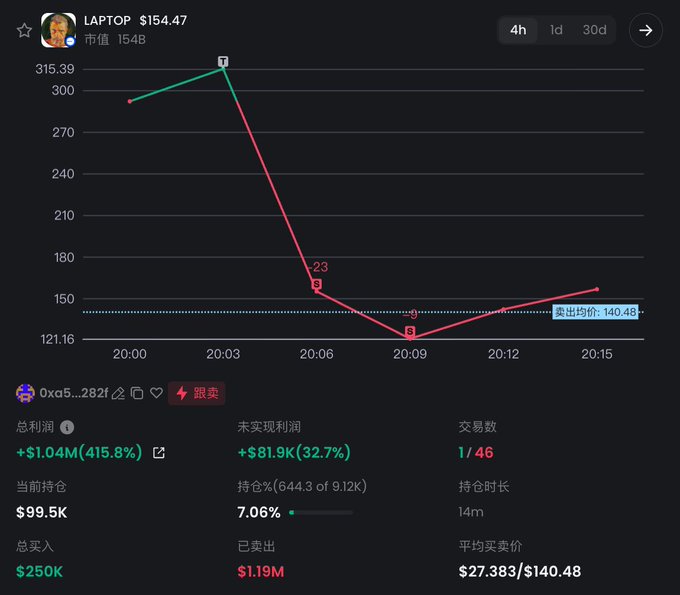Open the LAPTOP token avatar image

58,30
